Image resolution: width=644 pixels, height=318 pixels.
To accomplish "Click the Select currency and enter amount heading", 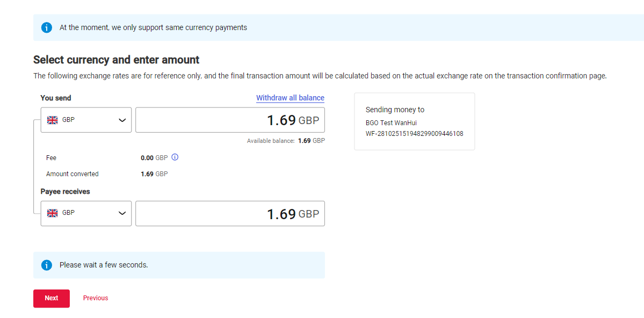I will (x=116, y=60).
